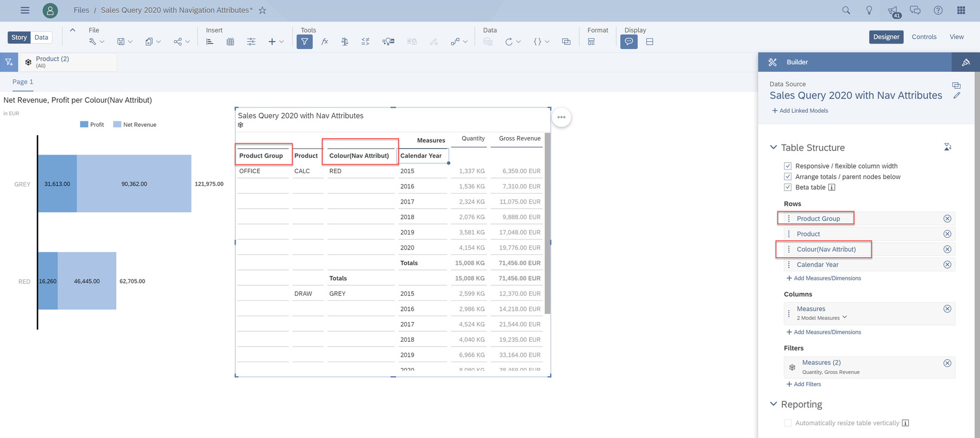Screen dimensions: 980x438
Task: Toggle the comment mode display icon
Action: coord(629,41)
